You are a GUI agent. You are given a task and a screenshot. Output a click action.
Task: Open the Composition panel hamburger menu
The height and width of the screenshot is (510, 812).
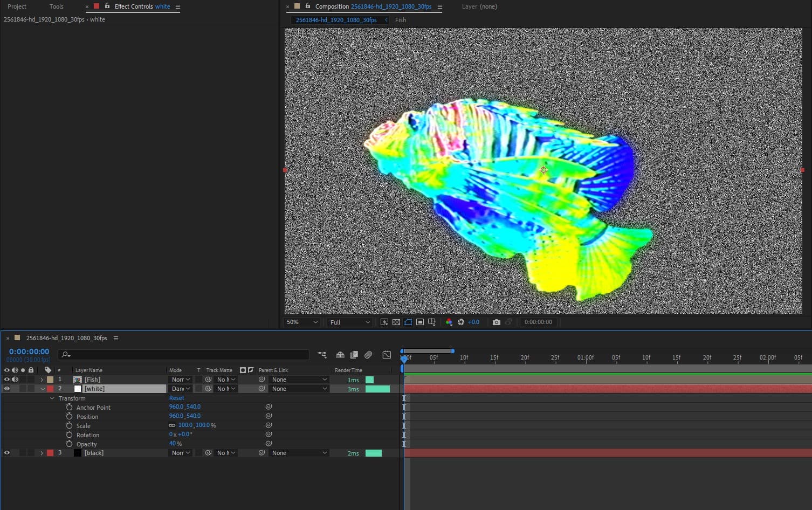[440, 6]
